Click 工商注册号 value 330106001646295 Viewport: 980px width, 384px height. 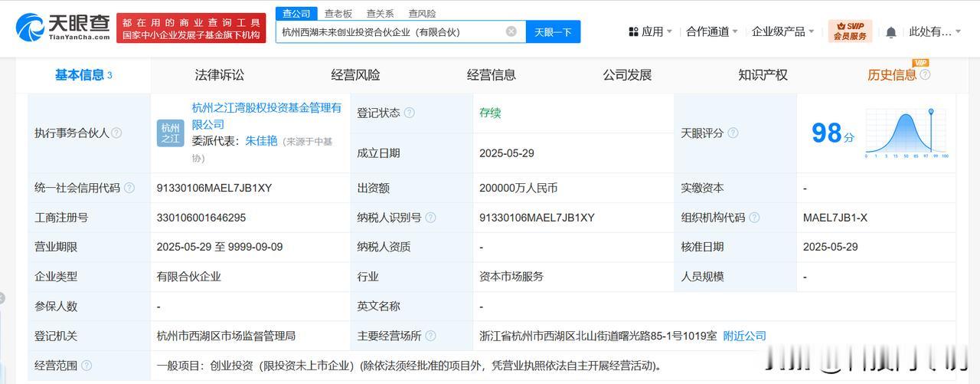[201, 218]
